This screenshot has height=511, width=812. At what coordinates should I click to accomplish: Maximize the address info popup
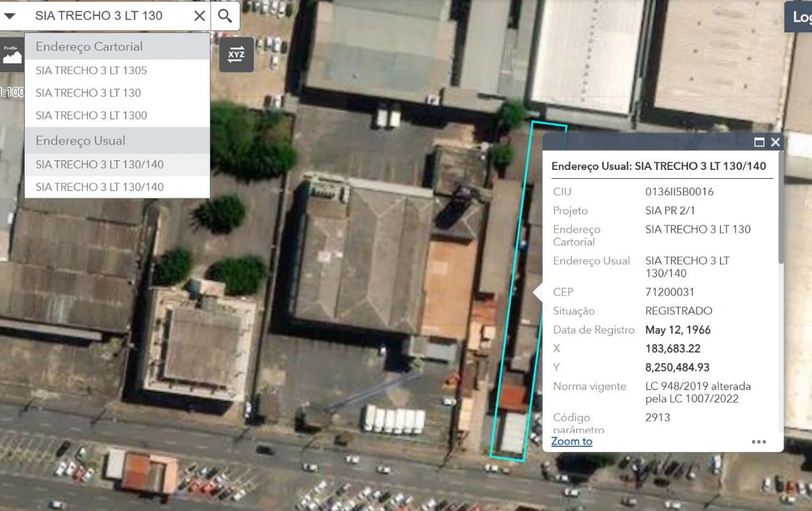click(760, 142)
